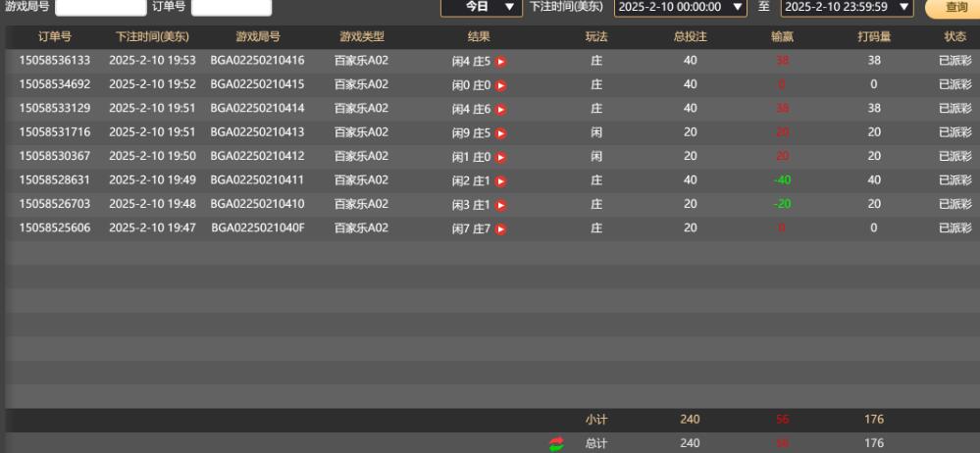Click bet time 2025-2-10 19:48
Image resolution: width=980 pixels, height=453 pixels.
[x=152, y=204]
